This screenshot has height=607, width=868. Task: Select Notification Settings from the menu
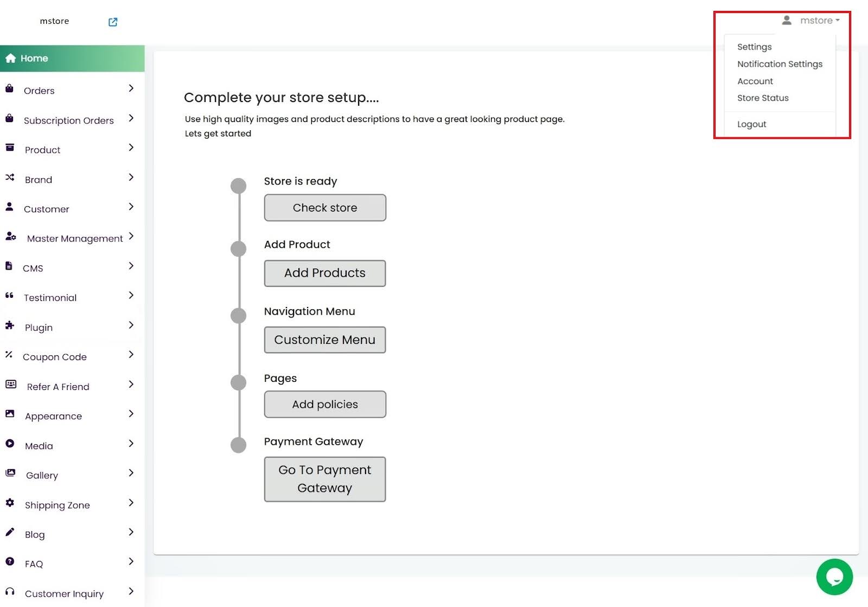[x=780, y=64]
